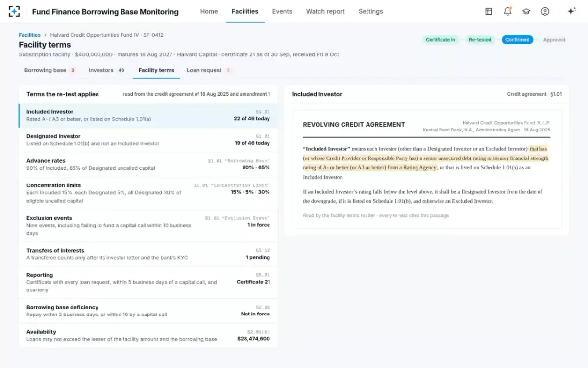Image resolution: width=588 pixels, height=368 pixels.
Task: Click the Borrowing base count badge 3
Action: click(73, 70)
